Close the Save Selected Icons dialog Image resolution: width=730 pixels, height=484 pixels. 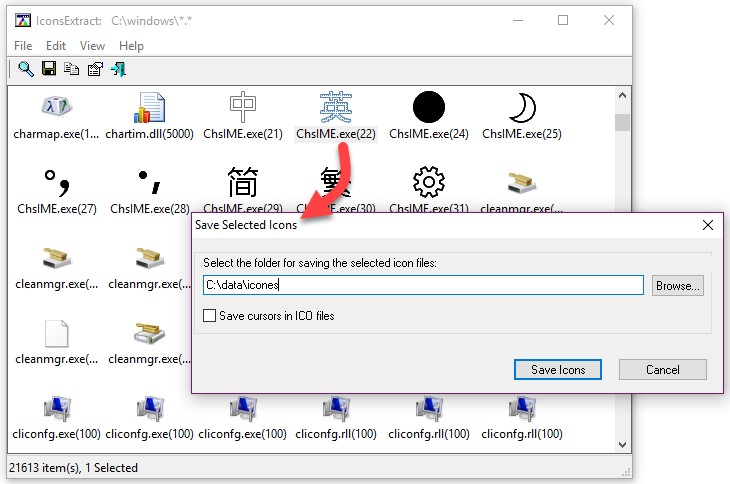(708, 225)
